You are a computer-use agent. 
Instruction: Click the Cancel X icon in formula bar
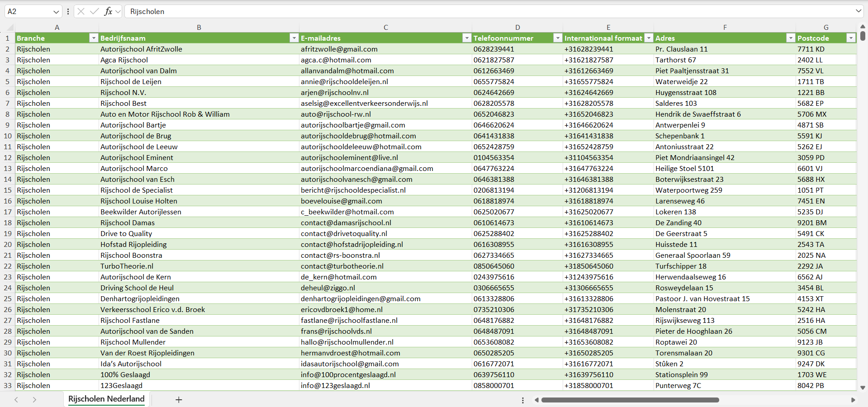click(x=81, y=11)
